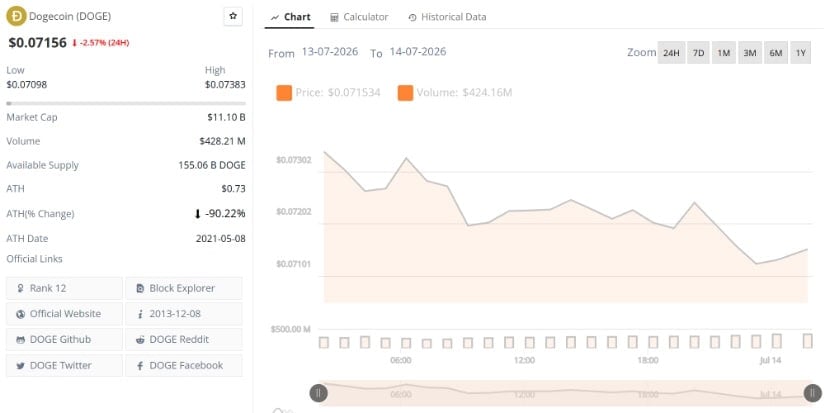
Task: Toggle the Volume series legend swatch
Action: pyautogui.click(x=406, y=93)
